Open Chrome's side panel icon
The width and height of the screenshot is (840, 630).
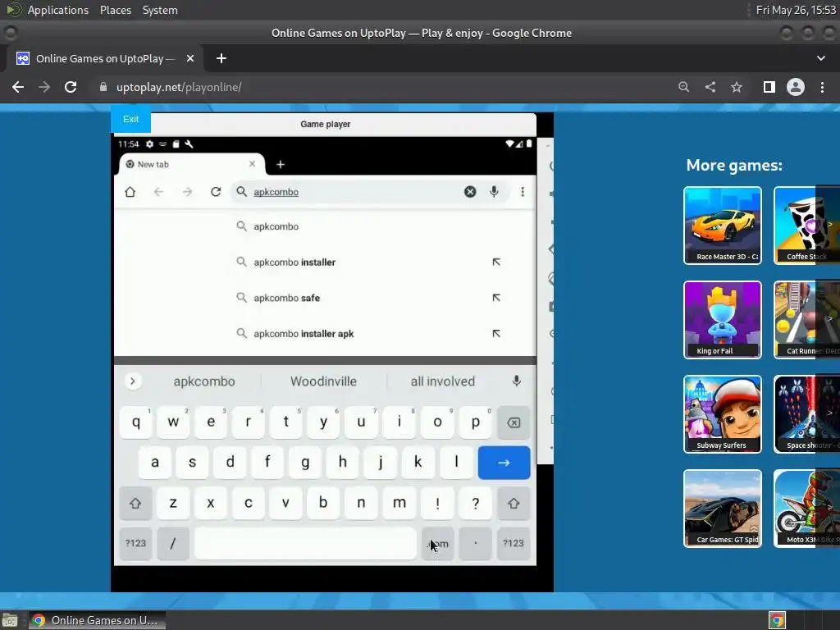(x=769, y=87)
